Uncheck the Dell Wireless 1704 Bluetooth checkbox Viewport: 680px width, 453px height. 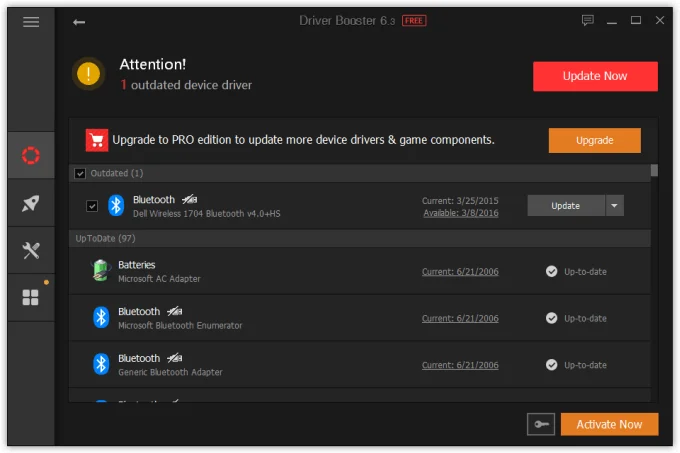coord(92,206)
